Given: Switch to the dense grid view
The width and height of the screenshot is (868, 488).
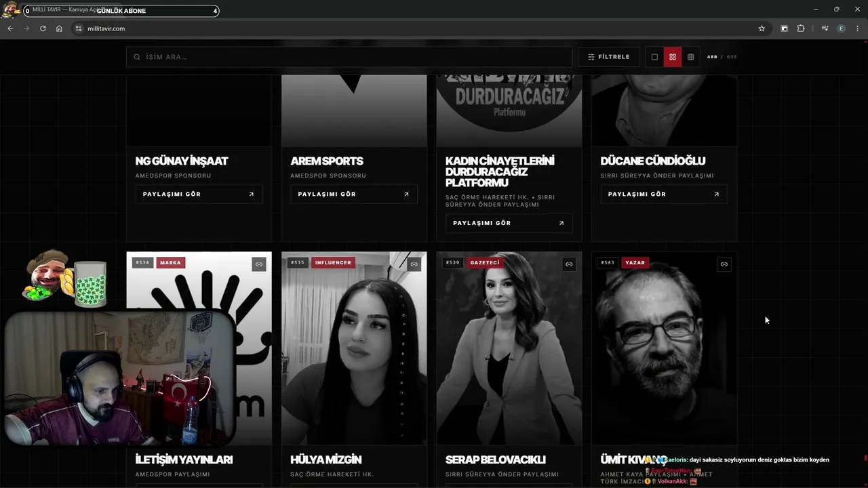Looking at the screenshot, I should [x=690, y=57].
